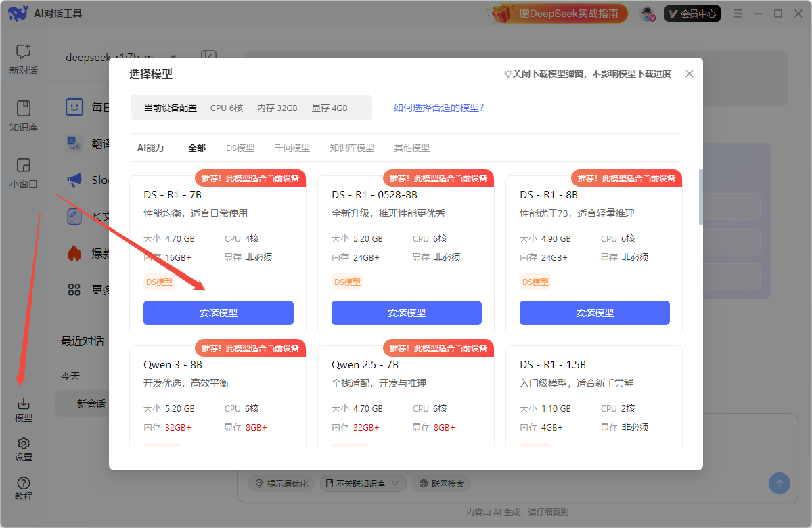Click the model list vertical scrollbar
Screen dimensions: 812x528
700,196
